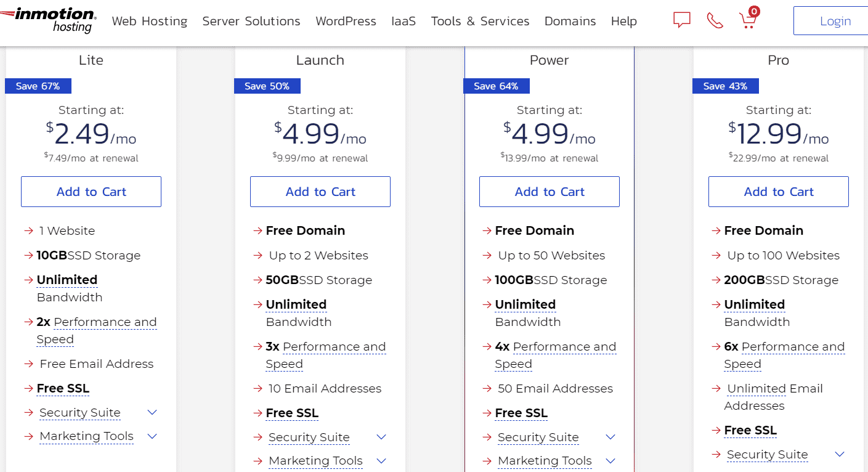Click the Login button

pyautogui.click(x=835, y=21)
